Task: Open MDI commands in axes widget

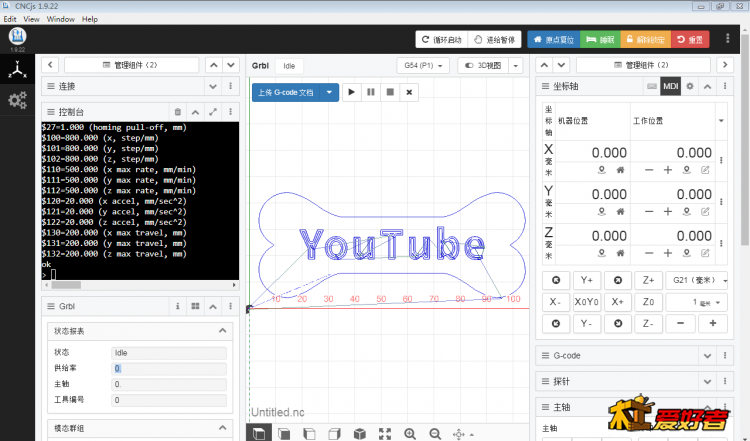Action: pyautogui.click(x=671, y=86)
